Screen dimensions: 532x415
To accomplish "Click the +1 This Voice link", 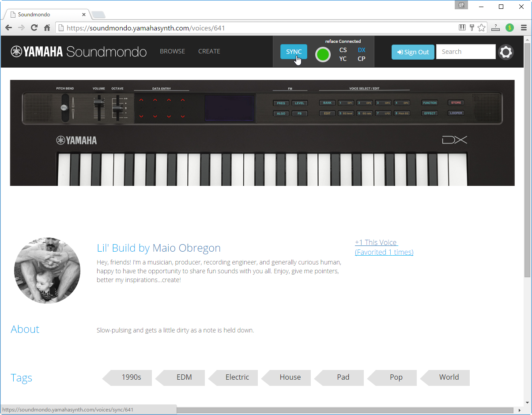I will [x=376, y=242].
